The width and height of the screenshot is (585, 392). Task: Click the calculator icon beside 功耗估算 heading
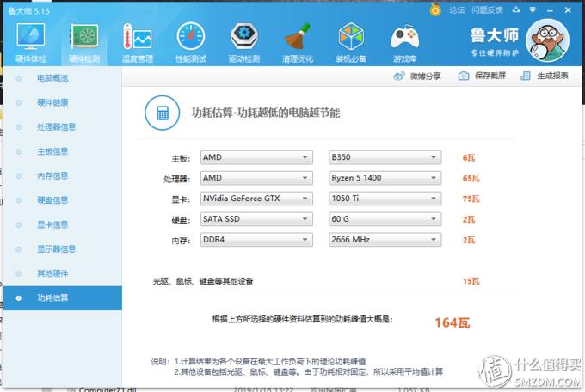[x=163, y=113]
